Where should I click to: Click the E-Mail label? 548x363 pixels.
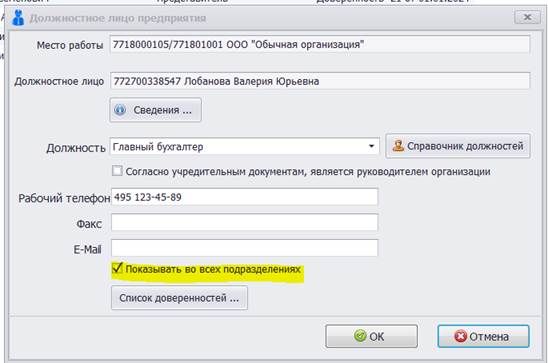tap(87, 249)
